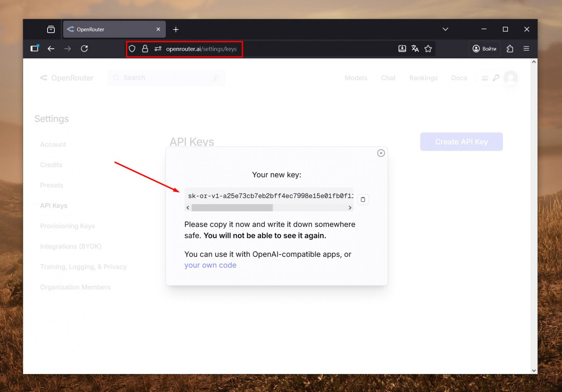The image size is (562, 392).
Task: Open the Firefox hamburger menu
Action: click(x=526, y=48)
